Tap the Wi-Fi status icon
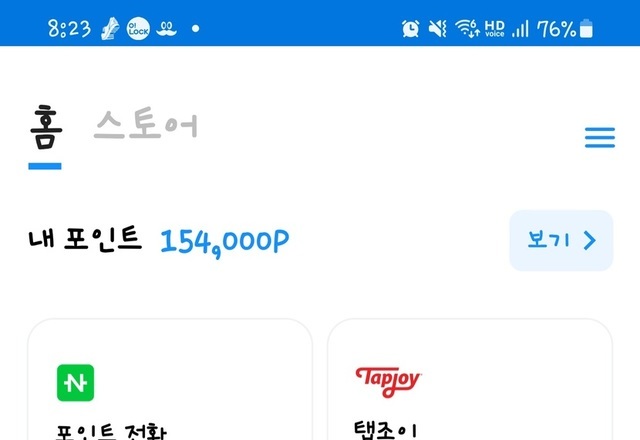This screenshot has height=440, width=640. point(467,29)
